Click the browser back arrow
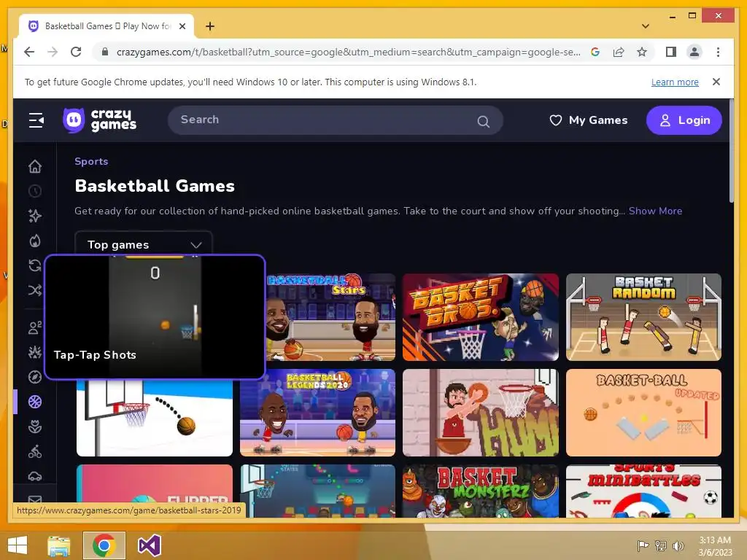The image size is (747, 560). pos(29,52)
